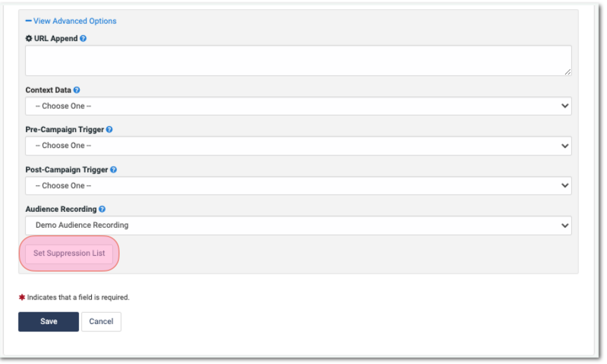Click the Save button
607x364 pixels.
pos(49,321)
